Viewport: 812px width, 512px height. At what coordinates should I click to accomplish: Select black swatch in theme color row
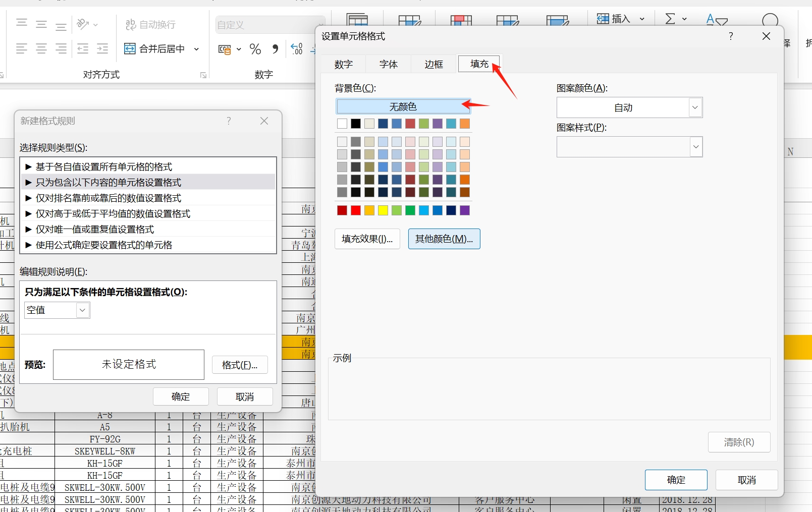click(356, 124)
